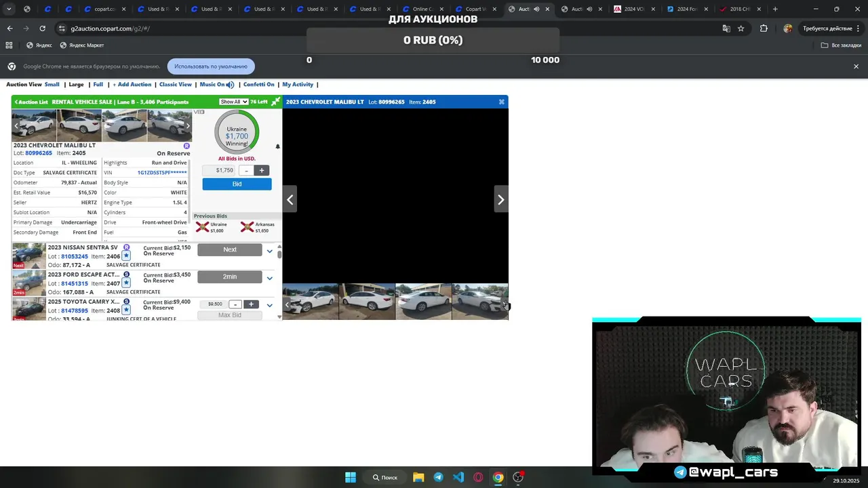Switch auction view size to Full
Image resolution: width=868 pixels, height=488 pixels.
coord(98,85)
